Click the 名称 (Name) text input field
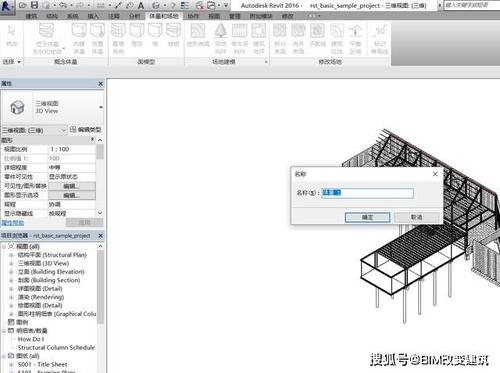The width and height of the screenshot is (500, 373). [x=367, y=193]
